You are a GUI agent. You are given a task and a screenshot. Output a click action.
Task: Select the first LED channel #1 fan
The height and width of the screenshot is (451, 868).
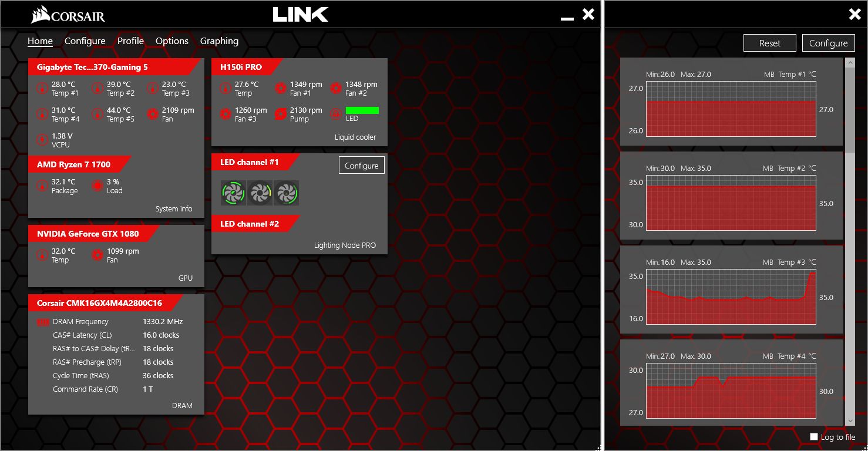click(x=233, y=193)
